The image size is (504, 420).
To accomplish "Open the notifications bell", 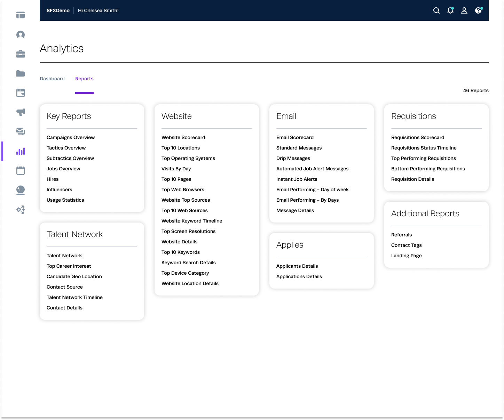I will (450, 10).
